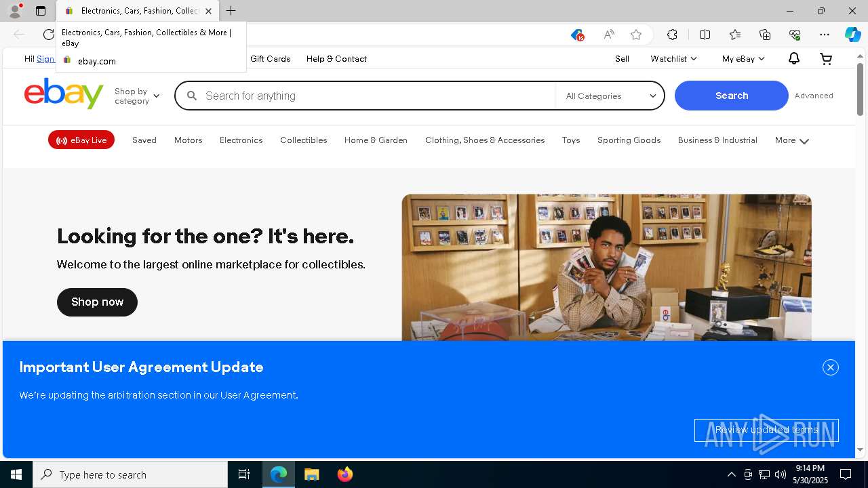868x488 pixels.
Task: Click the eBay logo
Action: [64, 94]
